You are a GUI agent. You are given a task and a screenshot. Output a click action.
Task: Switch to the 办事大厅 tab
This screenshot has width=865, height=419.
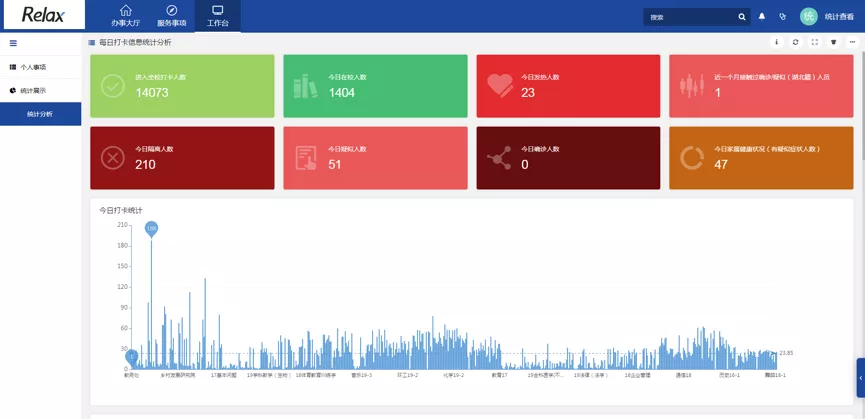pyautogui.click(x=125, y=16)
